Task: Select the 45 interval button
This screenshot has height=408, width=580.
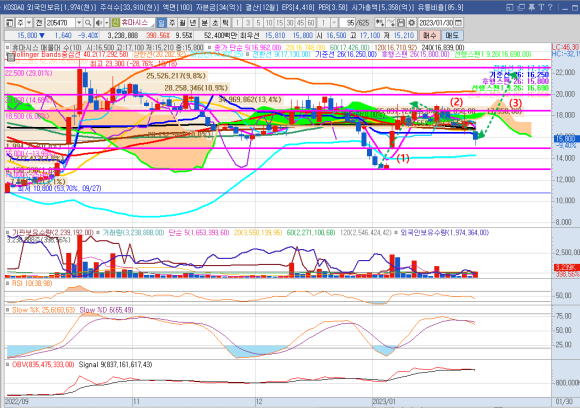Action: pyautogui.click(x=300, y=23)
